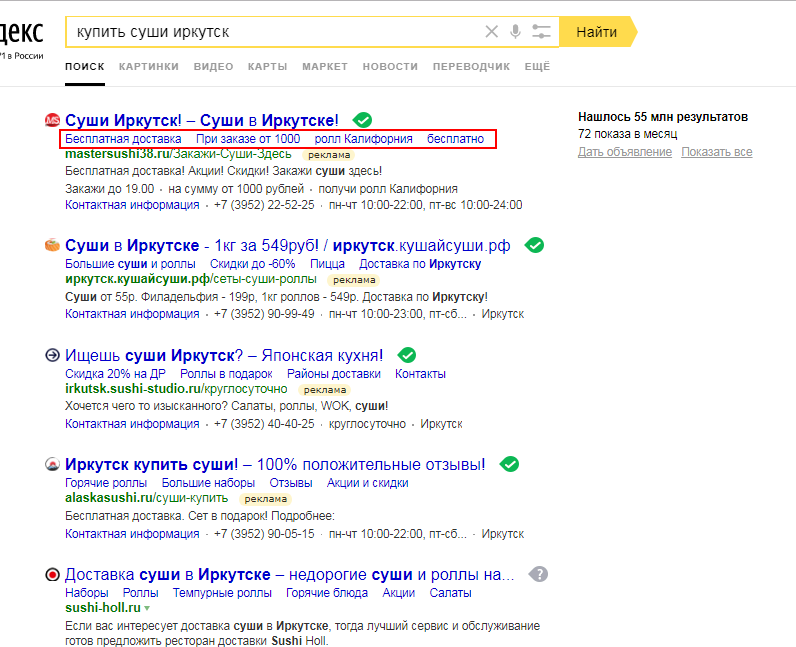Click the бесплатно sitelink
This screenshot has height=647, width=796.
(x=455, y=139)
